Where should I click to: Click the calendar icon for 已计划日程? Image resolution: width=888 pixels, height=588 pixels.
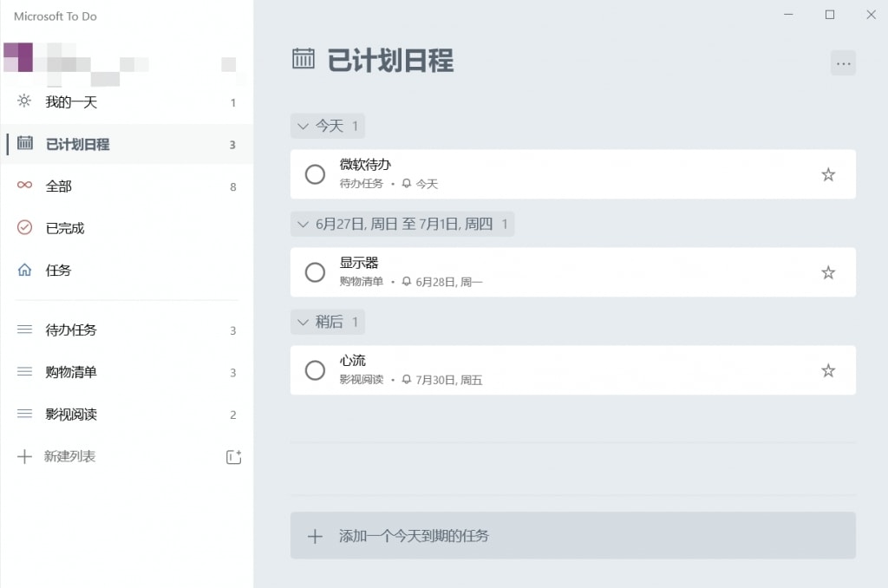point(24,143)
